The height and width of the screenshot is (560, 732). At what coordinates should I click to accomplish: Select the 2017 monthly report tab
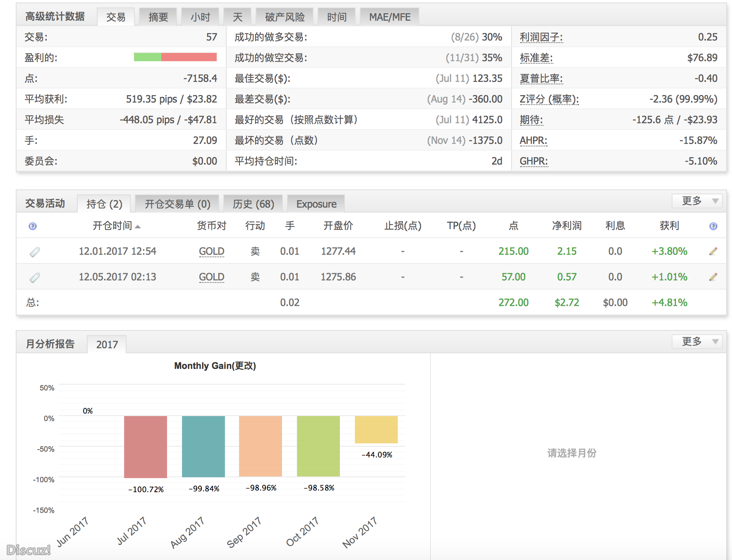pos(107,345)
